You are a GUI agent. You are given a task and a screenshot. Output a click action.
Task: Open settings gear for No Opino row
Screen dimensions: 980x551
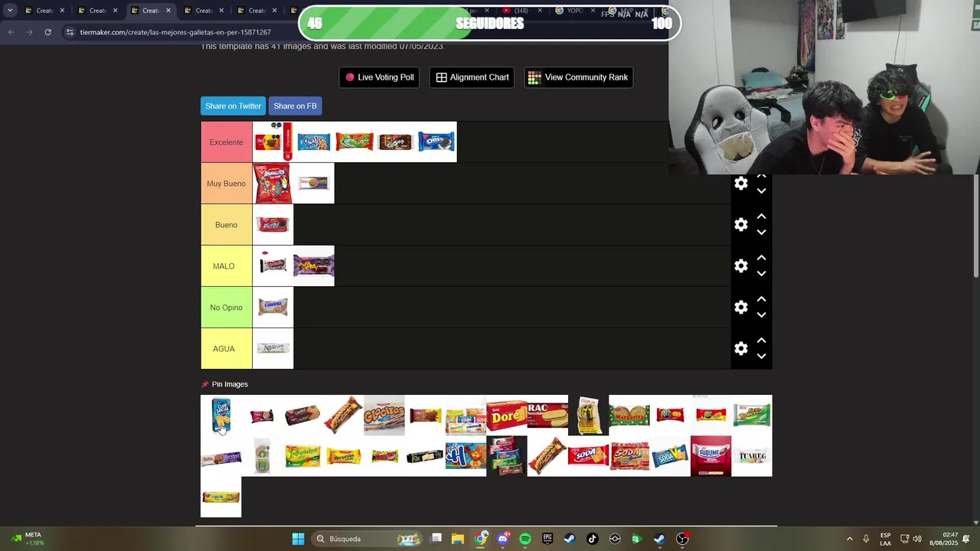(740, 308)
